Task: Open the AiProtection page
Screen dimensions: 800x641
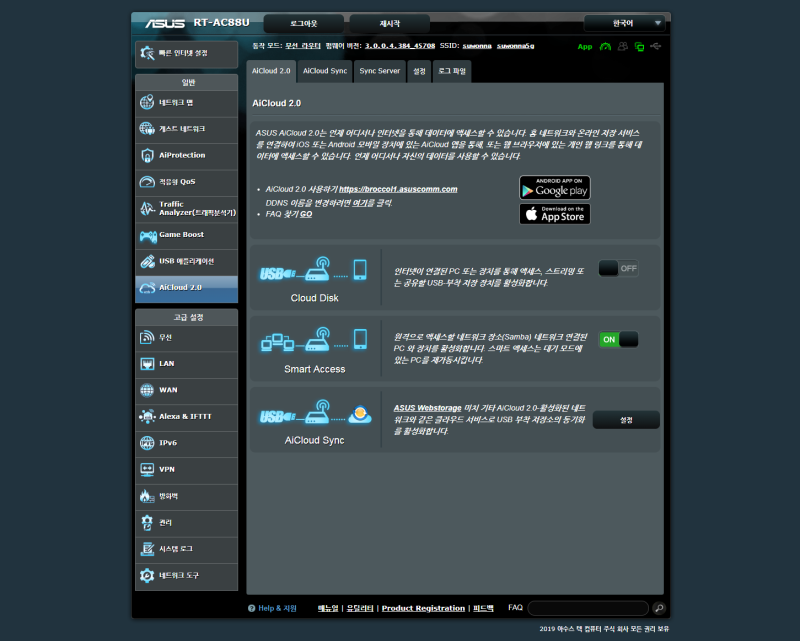Action: (186, 155)
